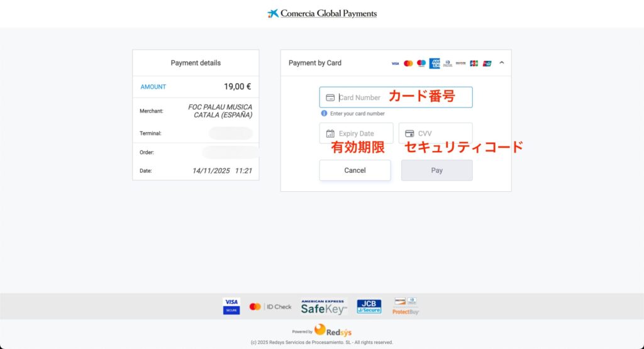Click the CVV security code field
This screenshot has height=349, width=644.
435,133
